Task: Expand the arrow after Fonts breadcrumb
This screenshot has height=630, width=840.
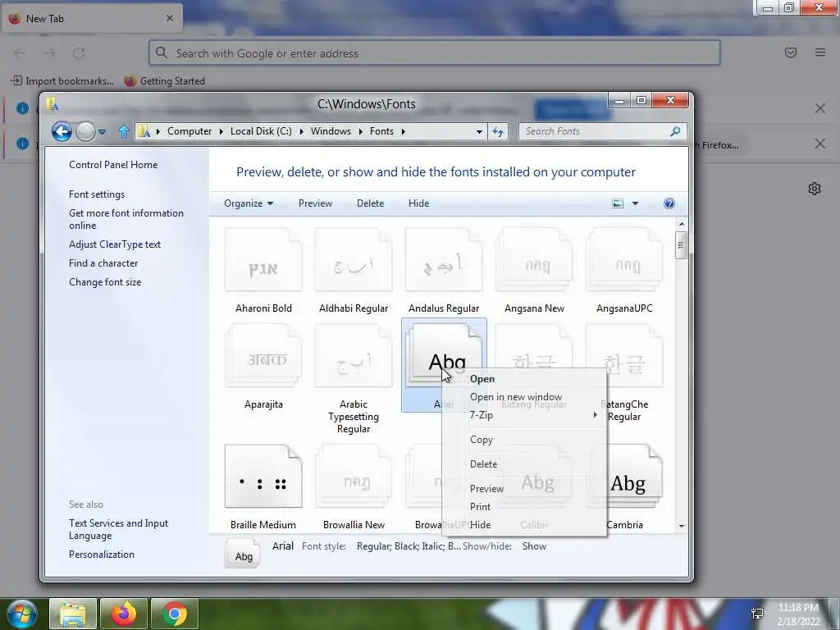Action: (x=403, y=131)
